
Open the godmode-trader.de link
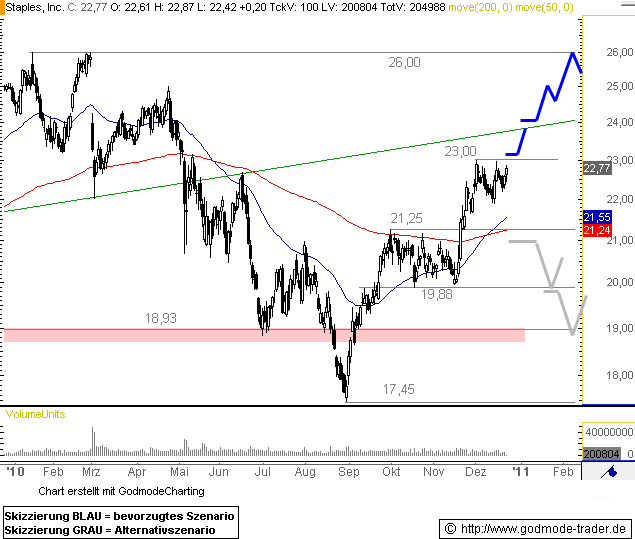click(x=543, y=528)
